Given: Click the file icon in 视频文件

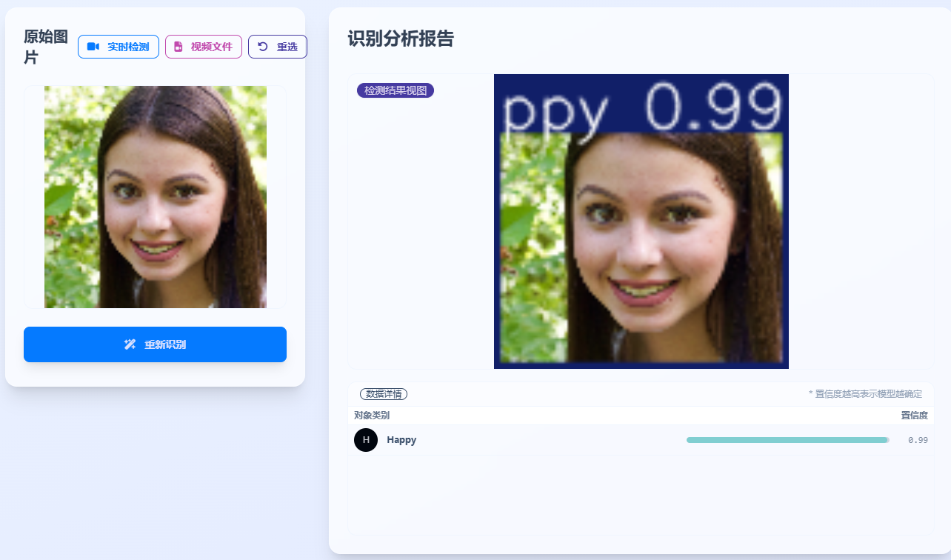Looking at the screenshot, I should tap(178, 47).
